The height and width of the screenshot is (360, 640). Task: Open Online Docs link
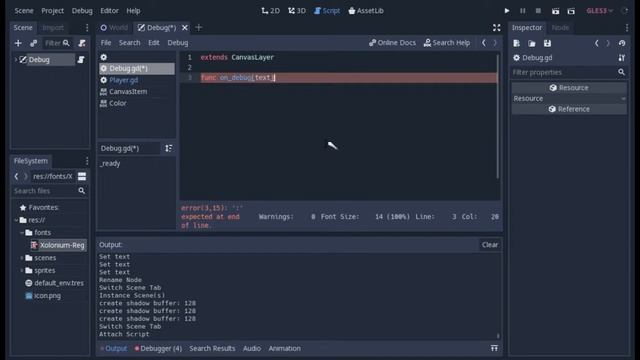(392, 42)
